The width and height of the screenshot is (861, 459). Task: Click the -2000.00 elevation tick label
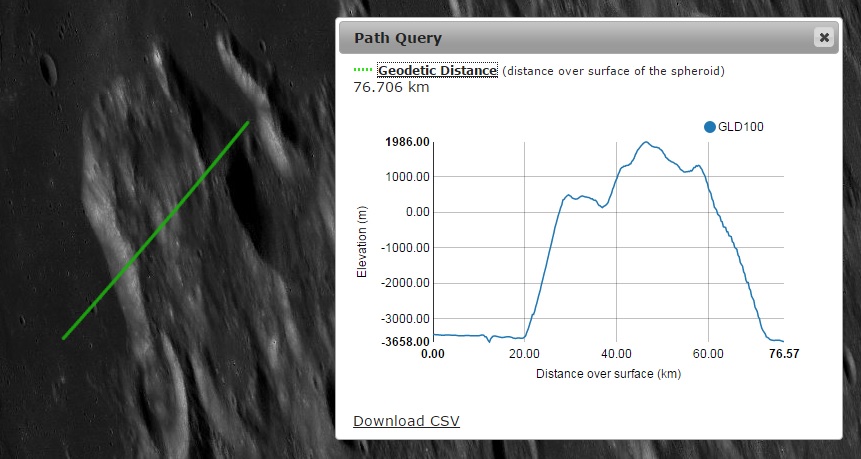point(406,283)
